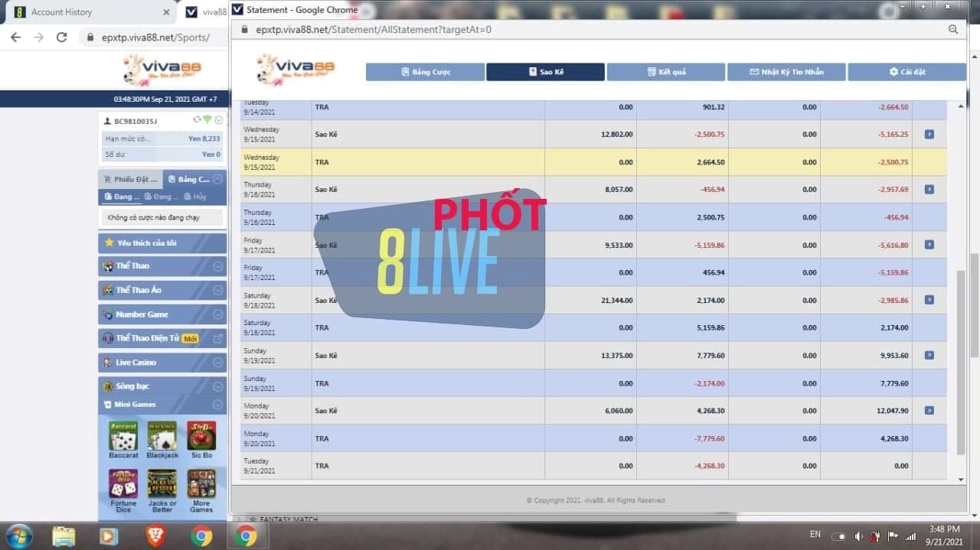Open the Baccarat mini game icon

tap(123, 436)
